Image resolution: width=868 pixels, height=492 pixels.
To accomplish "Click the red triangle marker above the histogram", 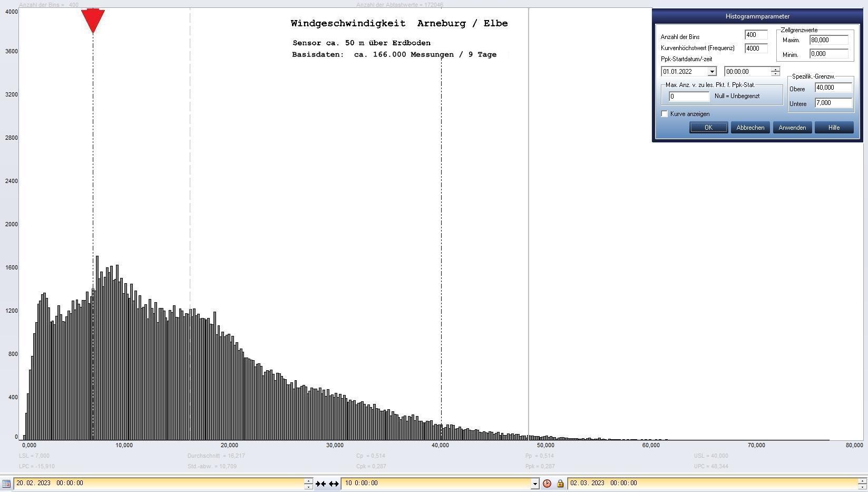I will pos(93,21).
